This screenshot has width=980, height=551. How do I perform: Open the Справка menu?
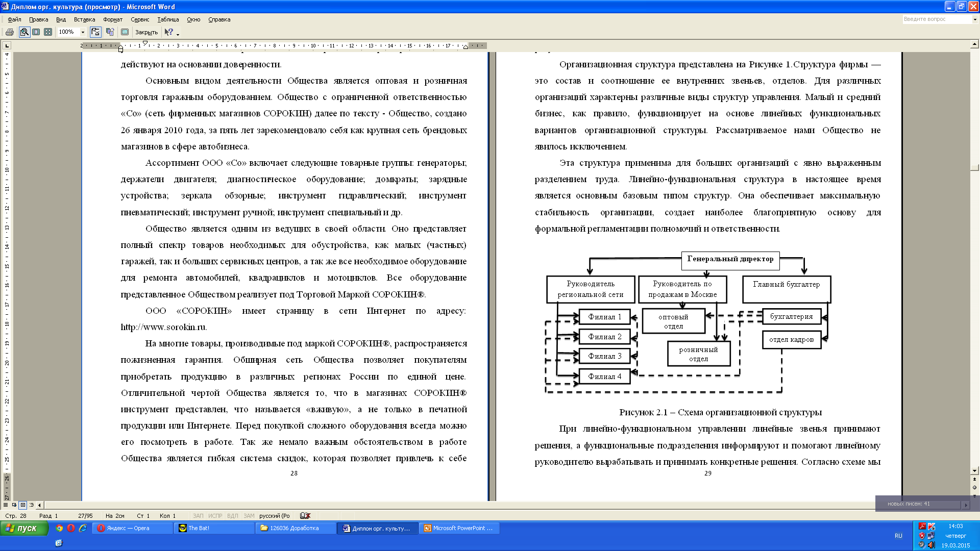click(219, 19)
